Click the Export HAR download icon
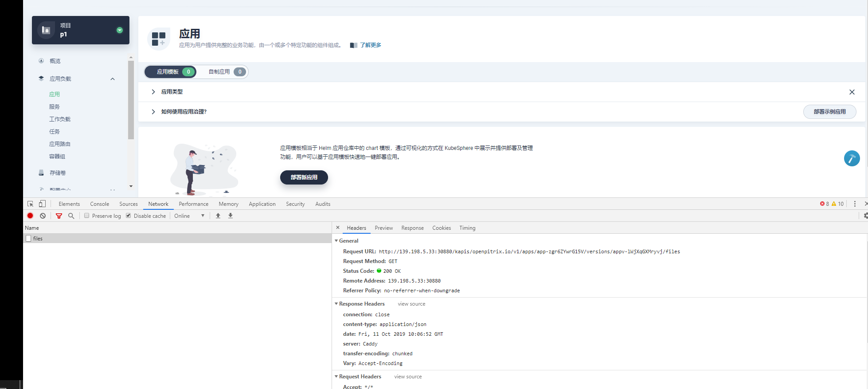Image resolution: width=868 pixels, height=389 pixels. tap(231, 216)
